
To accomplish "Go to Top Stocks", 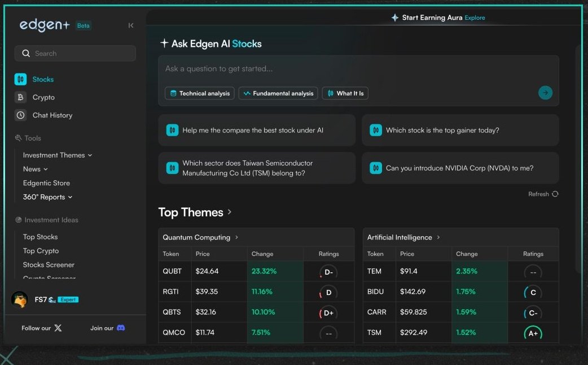I will coord(40,237).
